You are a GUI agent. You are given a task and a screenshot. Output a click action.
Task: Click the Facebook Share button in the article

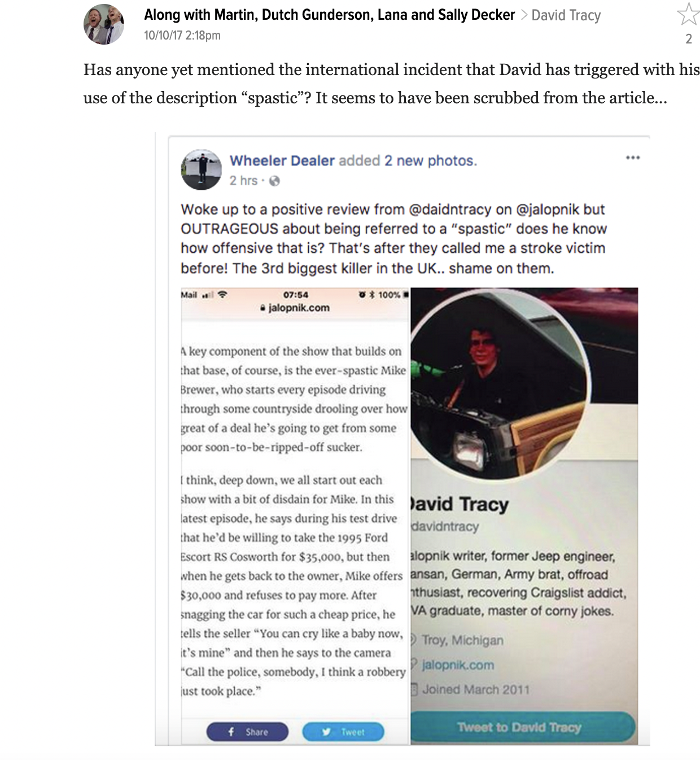coord(247,732)
